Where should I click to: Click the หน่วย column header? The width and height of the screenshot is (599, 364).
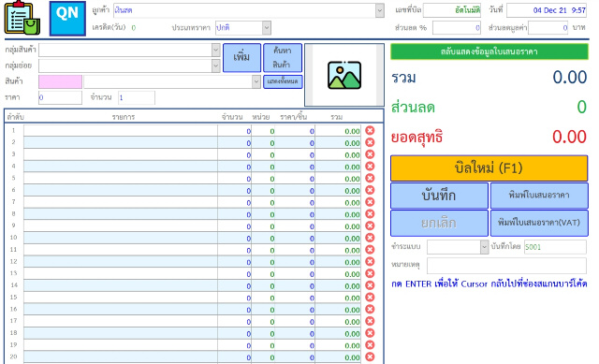point(261,117)
